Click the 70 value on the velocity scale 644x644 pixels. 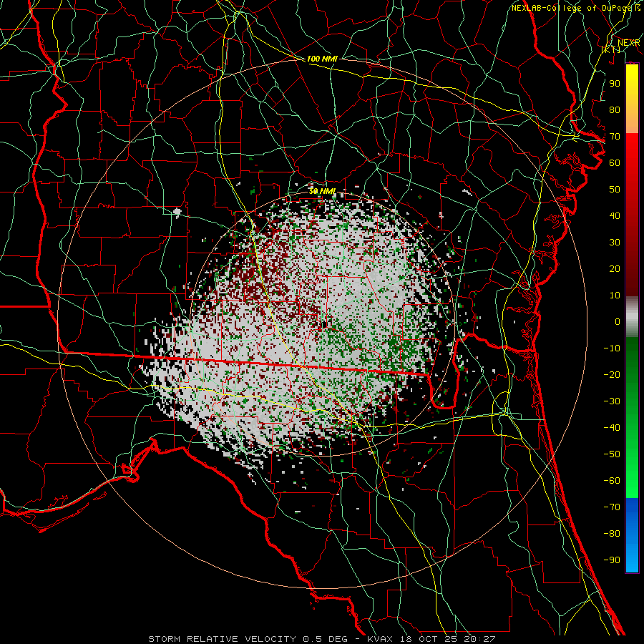[x=615, y=137]
